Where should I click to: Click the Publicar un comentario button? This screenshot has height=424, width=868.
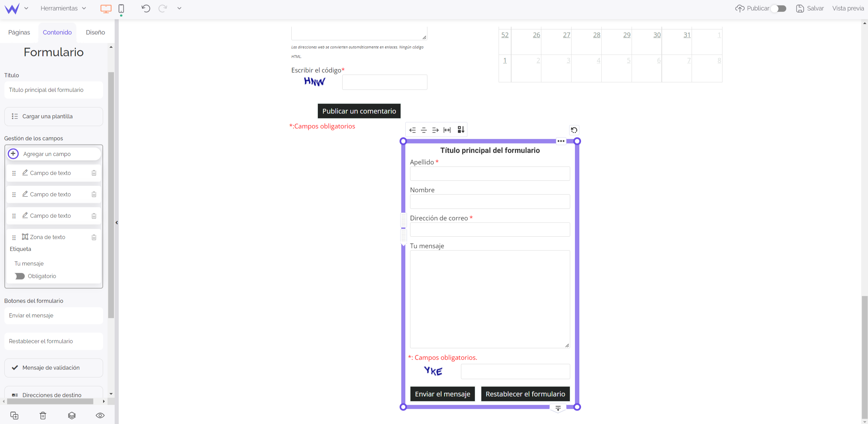click(x=359, y=111)
